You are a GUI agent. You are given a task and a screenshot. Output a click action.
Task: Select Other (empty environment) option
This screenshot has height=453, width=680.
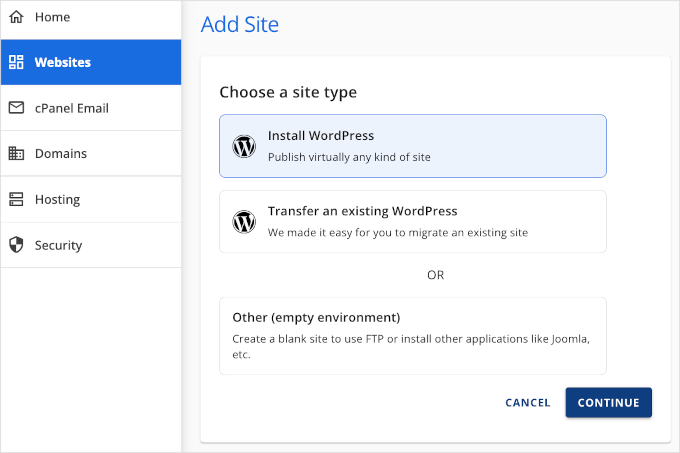point(413,336)
